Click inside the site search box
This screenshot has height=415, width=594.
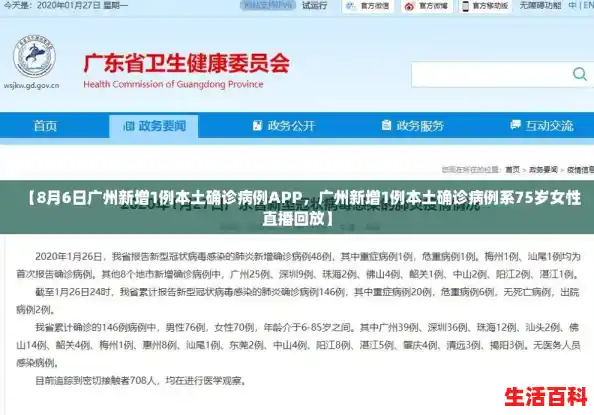click(x=491, y=74)
